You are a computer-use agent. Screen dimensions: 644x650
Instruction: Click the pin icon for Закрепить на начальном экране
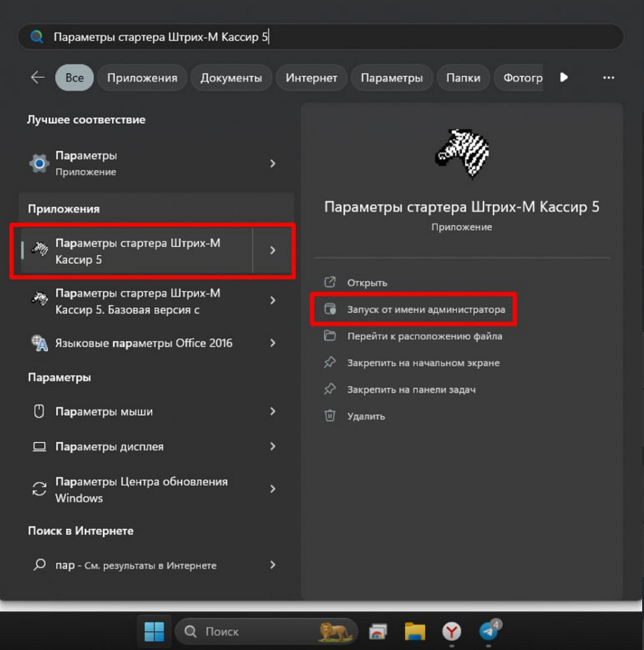click(x=330, y=363)
